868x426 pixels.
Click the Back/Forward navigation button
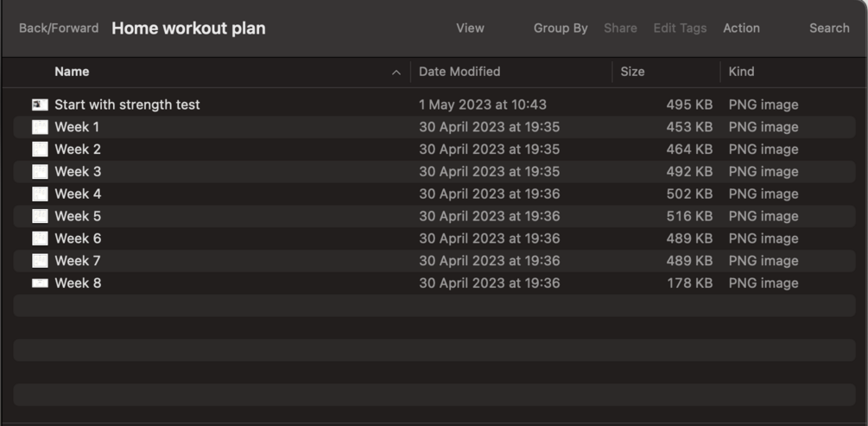59,29
